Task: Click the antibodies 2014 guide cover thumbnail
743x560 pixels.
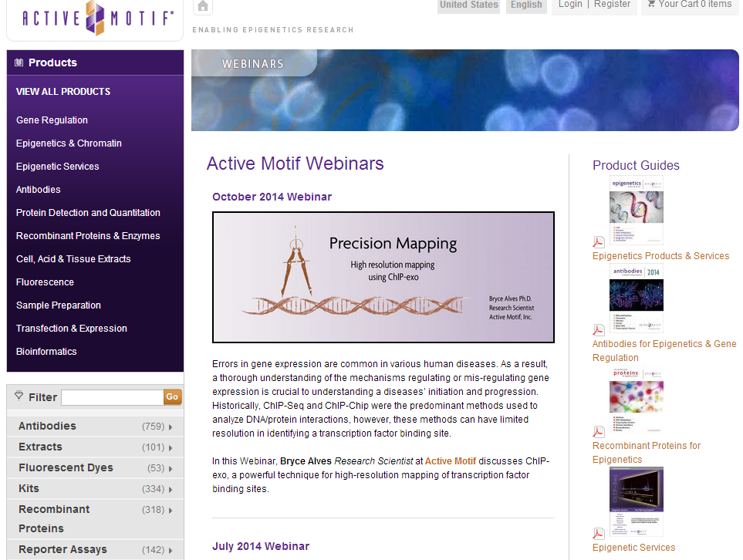Action: pyautogui.click(x=637, y=299)
